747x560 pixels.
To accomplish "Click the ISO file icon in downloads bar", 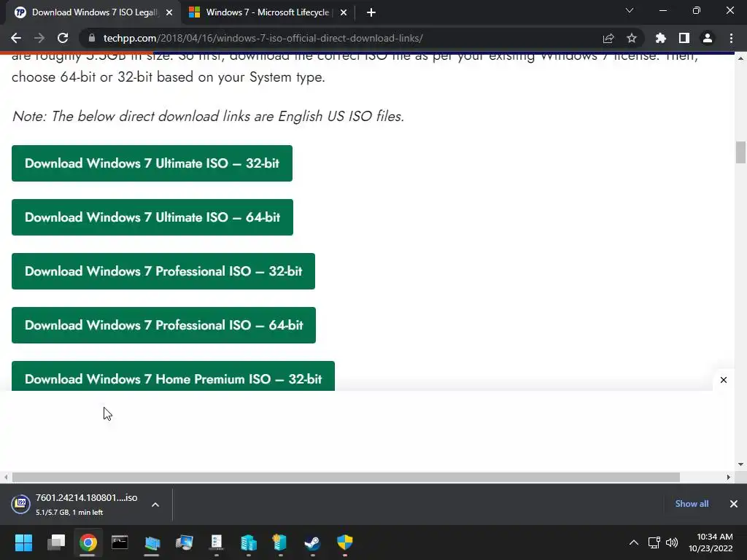I will 21,504.
